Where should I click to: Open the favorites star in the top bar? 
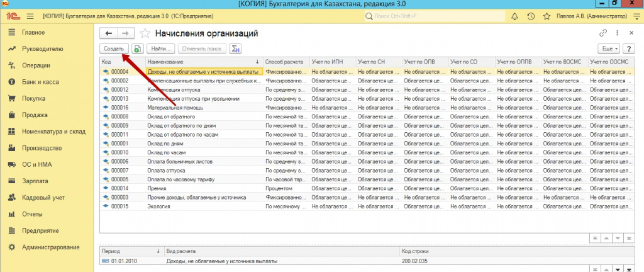coord(547,16)
